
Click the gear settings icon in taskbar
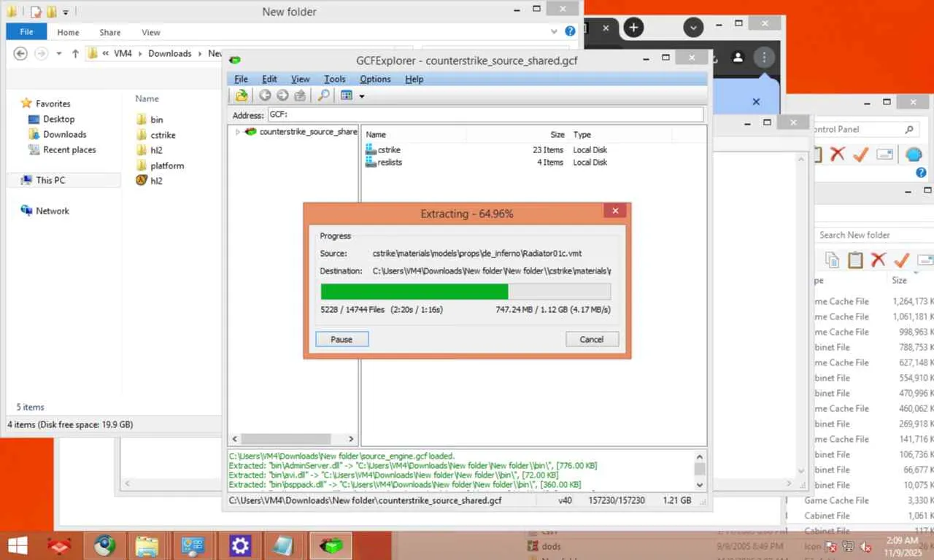pyautogui.click(x=240, y=545)
